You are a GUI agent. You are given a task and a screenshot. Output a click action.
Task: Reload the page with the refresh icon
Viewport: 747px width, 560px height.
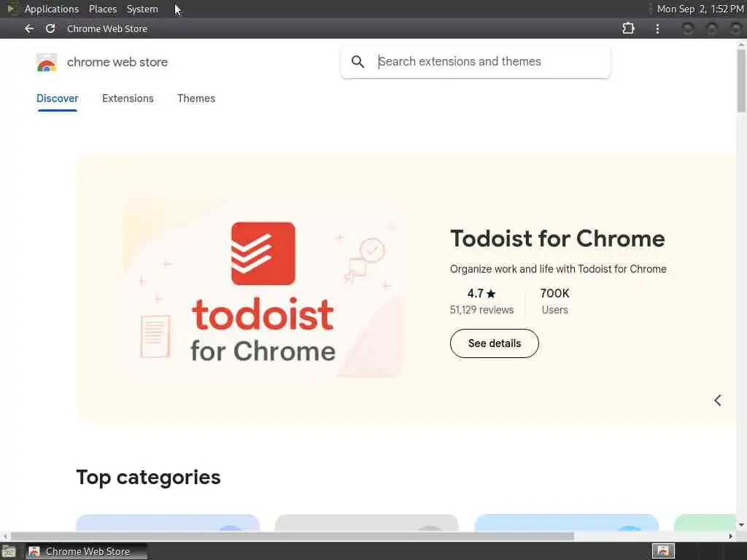tap(50, 28)
